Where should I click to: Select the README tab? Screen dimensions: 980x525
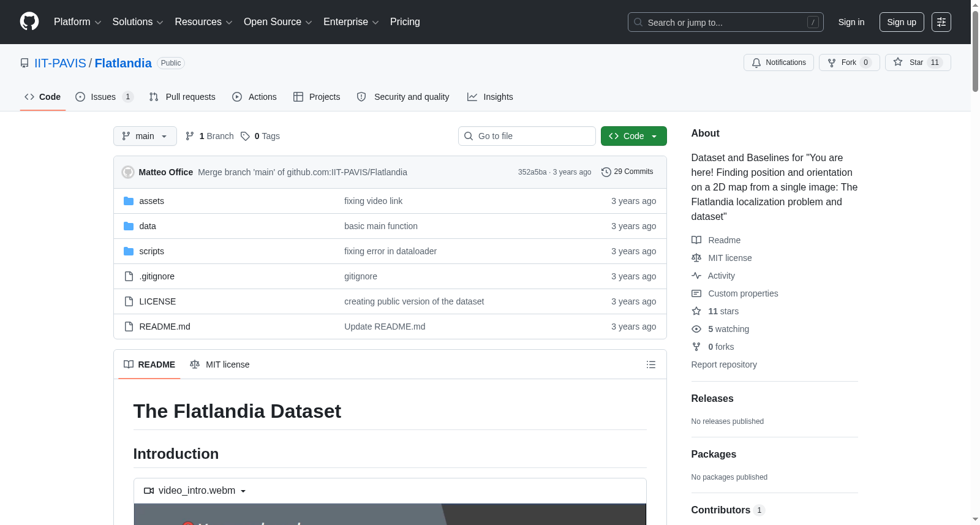coord(149,364)
